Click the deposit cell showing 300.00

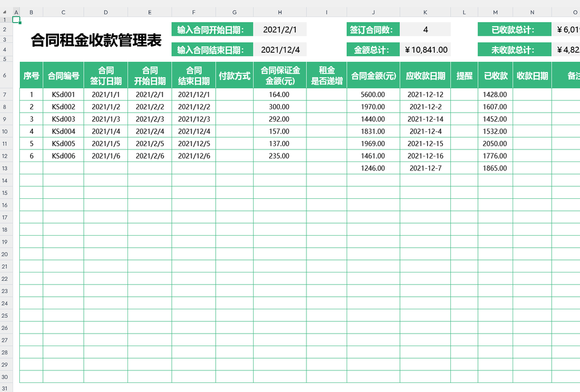coord(280,107)
